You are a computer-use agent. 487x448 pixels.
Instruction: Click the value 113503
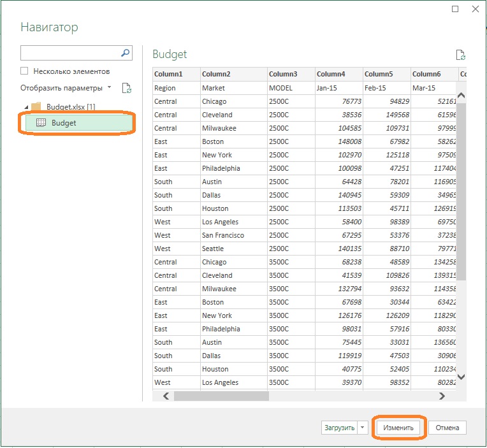tap(350, 208)
